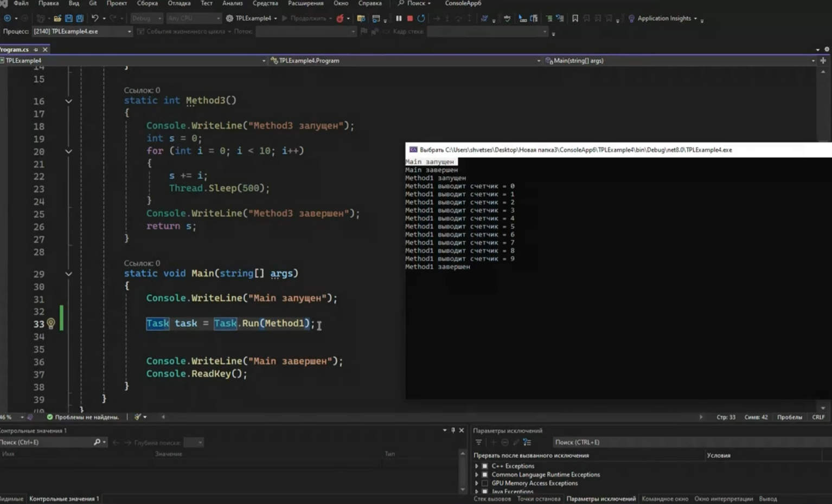Click the editor vertical scrollbar

click(x=823, y=238)
